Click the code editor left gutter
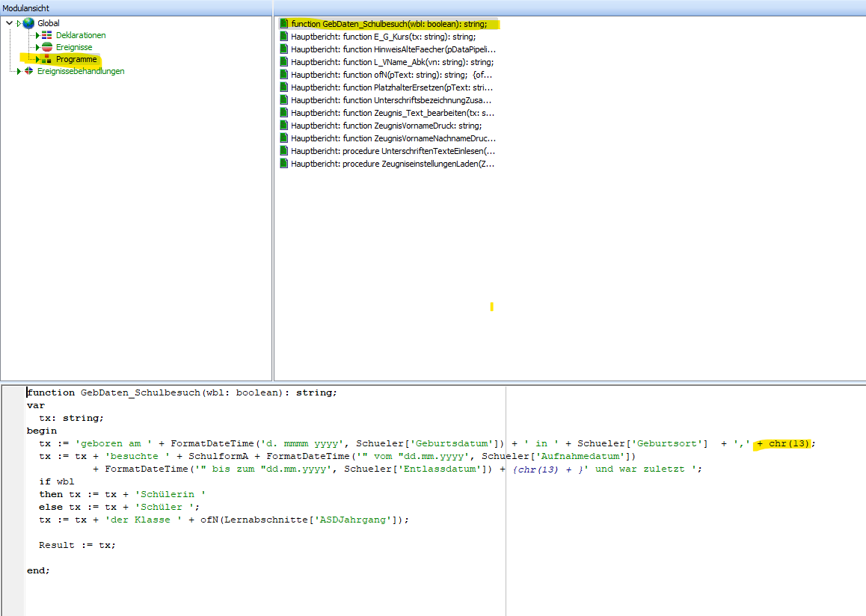Image resolution: width=866 pixels, height=616 pixels. 13,501
